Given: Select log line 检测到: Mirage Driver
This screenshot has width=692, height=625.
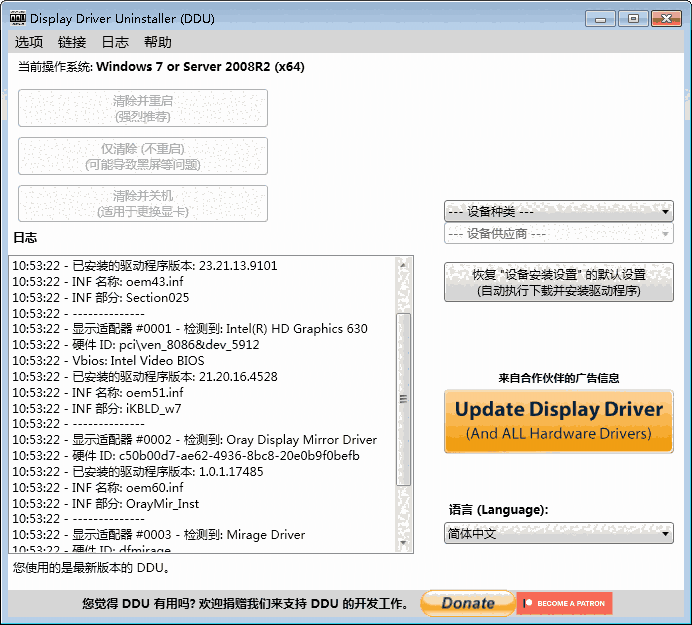Looking at the screenshot, I should coord(158,535).
